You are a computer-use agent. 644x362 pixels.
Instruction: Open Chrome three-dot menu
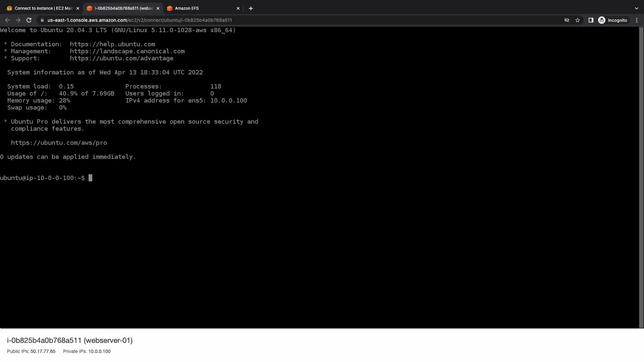click(x=637, y=20)
